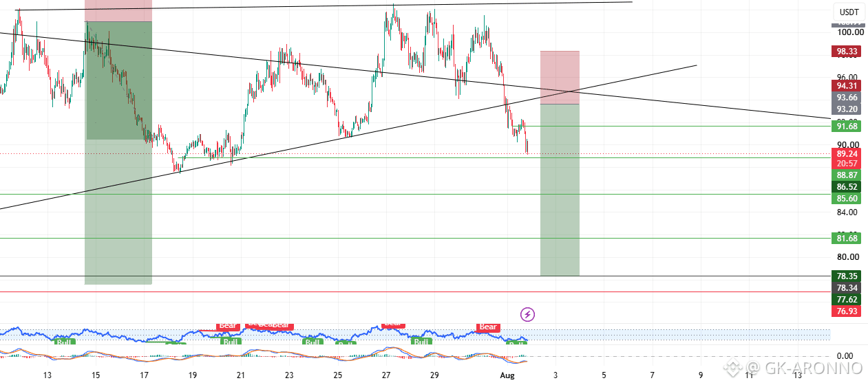The height and width of the screenshot is (385, 868).
Task: Click the 93.66 gray price label
Action: point(846,98)
